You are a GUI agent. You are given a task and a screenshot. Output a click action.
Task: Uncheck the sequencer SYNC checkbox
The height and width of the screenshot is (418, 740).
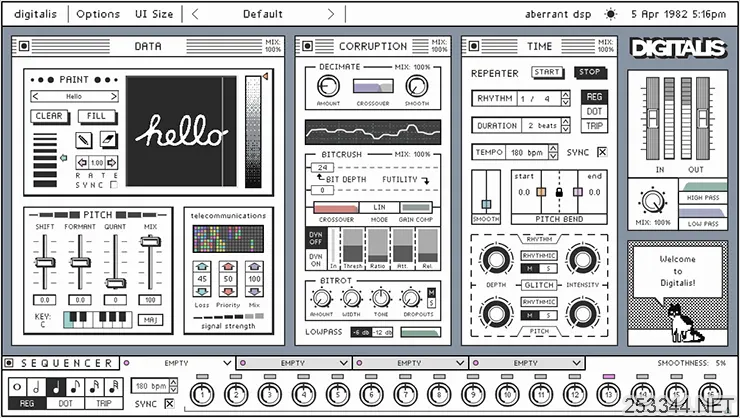[169, 403]
